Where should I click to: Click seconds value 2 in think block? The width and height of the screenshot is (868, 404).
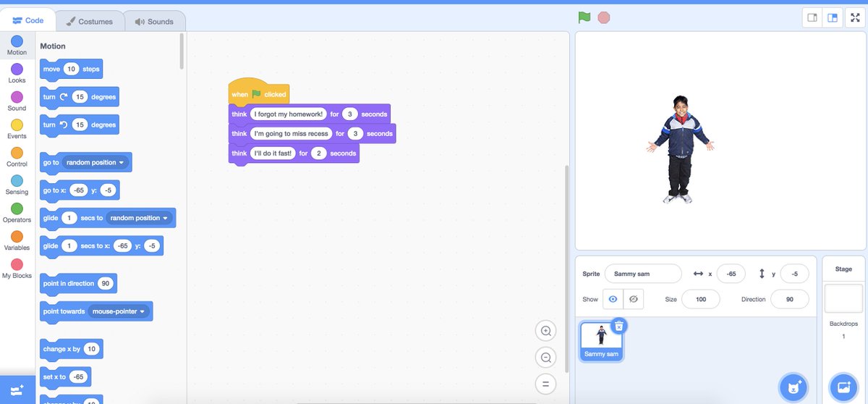319,153
